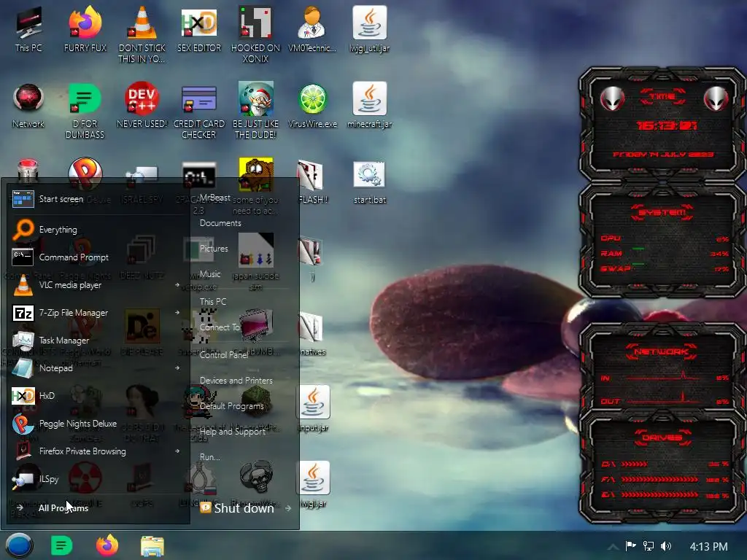Viewport: 747px width, 560px height.
Task: Open the Network desktop icon
Action: [x=28, y=106]
